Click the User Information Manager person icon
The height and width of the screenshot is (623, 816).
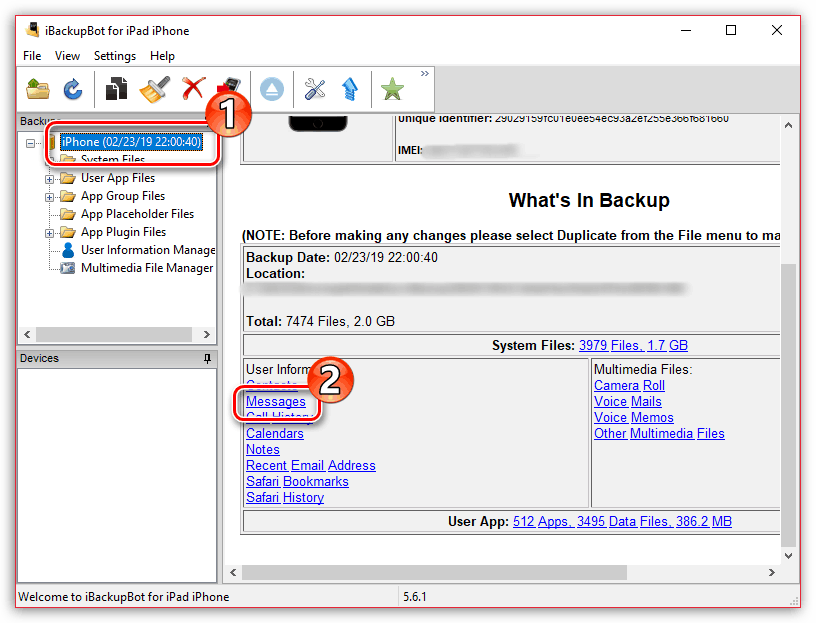click(68, 250)
